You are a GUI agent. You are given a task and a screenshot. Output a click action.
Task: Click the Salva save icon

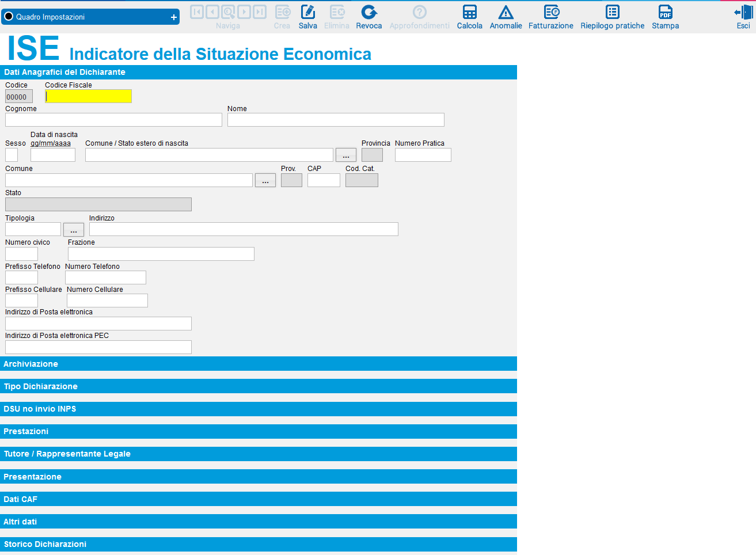point(308,12)
